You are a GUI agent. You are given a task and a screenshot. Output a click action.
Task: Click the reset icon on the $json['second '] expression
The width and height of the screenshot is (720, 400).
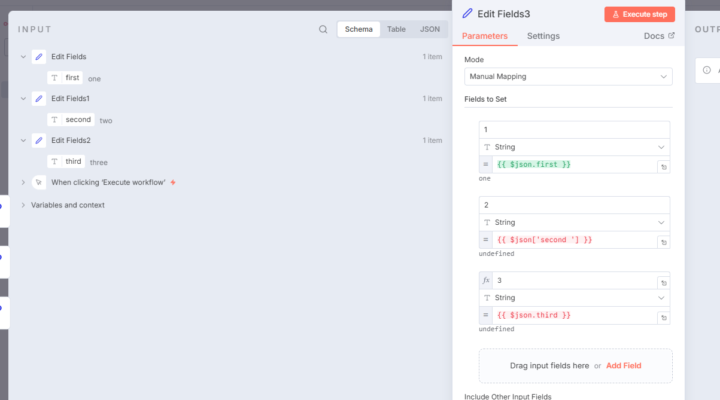click(x=664, y=242)
